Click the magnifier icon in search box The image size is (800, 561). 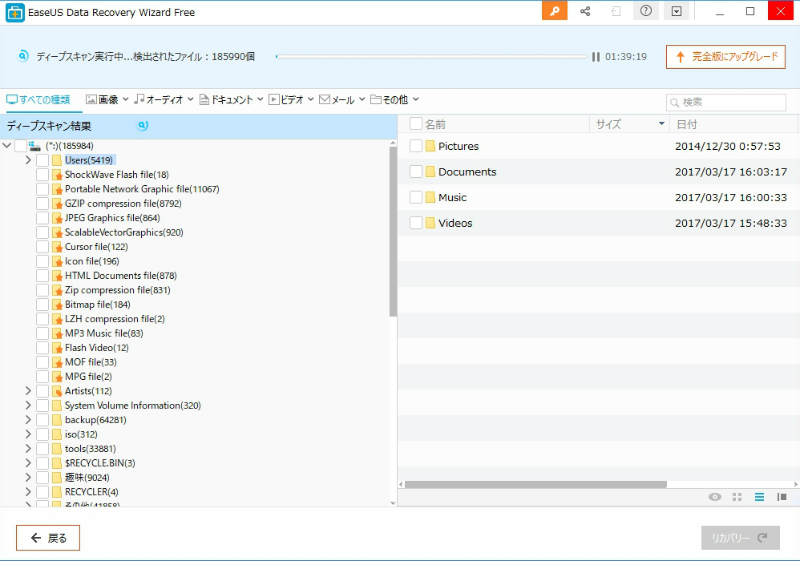[x=674, y=103]
